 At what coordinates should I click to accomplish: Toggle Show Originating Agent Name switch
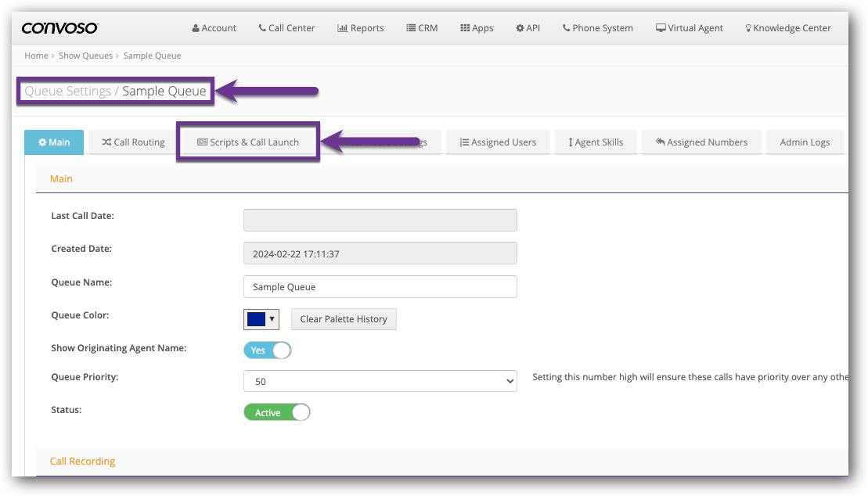pyautogui.click(x=267, y=350)
